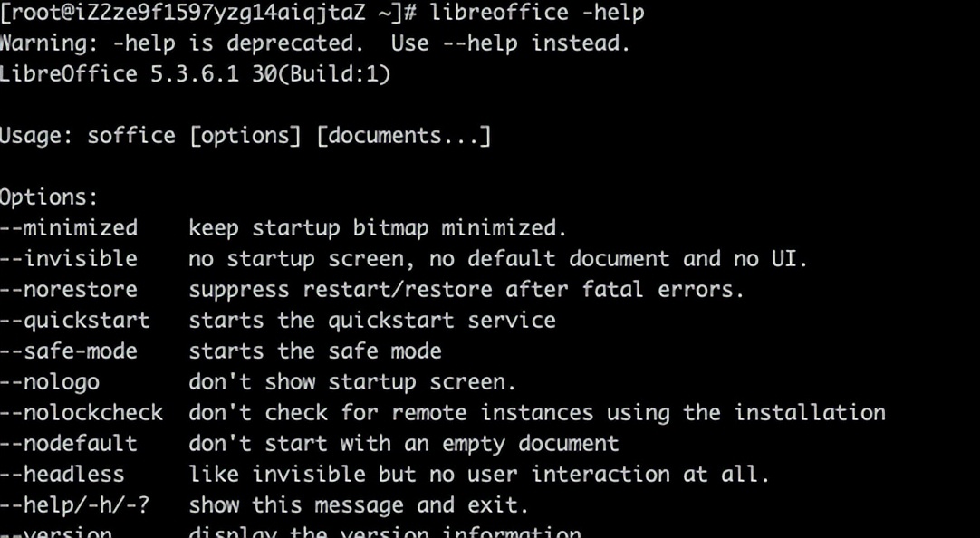The width and height of the screenshot is (980, 538).
Task: Click the --version option text
Action: click(55, 533)
